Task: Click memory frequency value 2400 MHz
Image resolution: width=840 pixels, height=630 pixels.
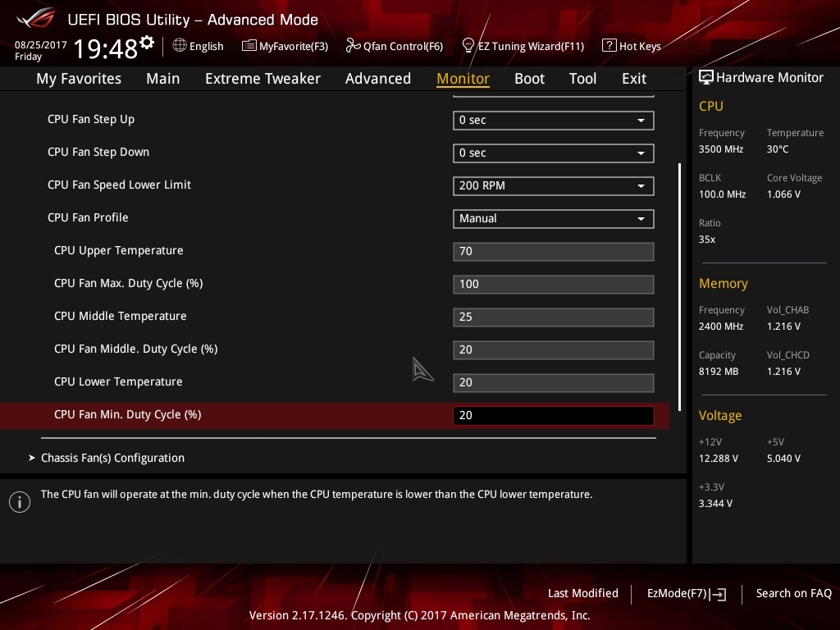Action: [x=720, y=326]
